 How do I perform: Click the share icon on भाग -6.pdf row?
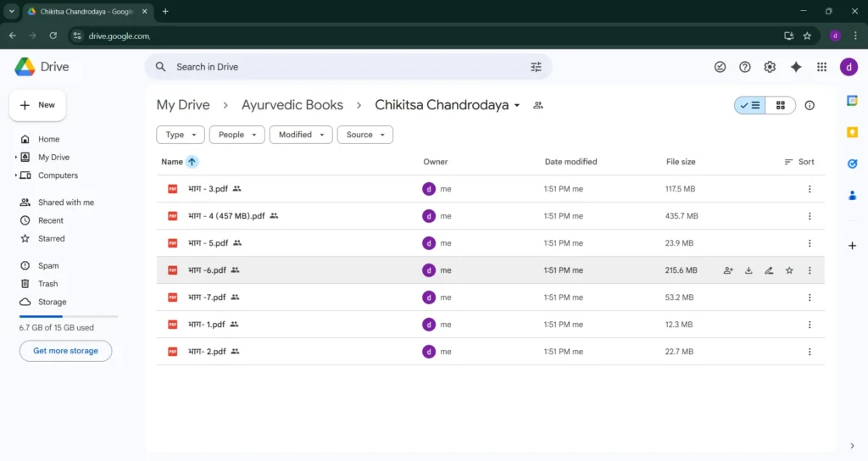[x=728, y=270]
